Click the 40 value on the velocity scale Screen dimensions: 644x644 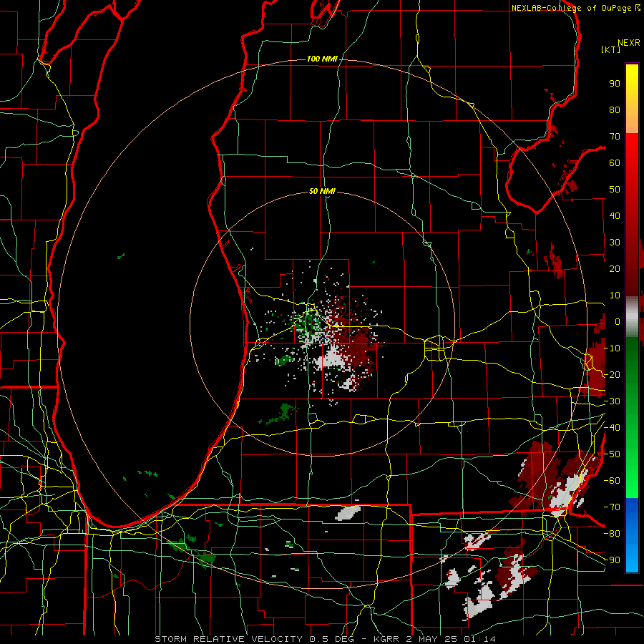(615, 216)
